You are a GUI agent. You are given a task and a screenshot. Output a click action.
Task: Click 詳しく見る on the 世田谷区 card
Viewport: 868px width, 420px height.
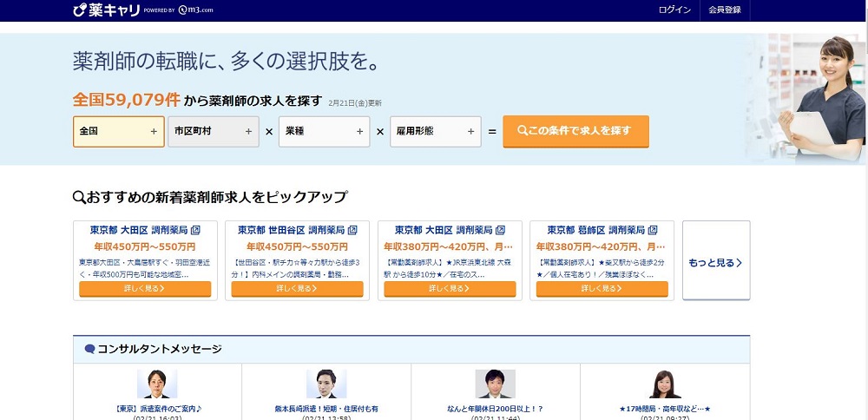coord(297,289)
